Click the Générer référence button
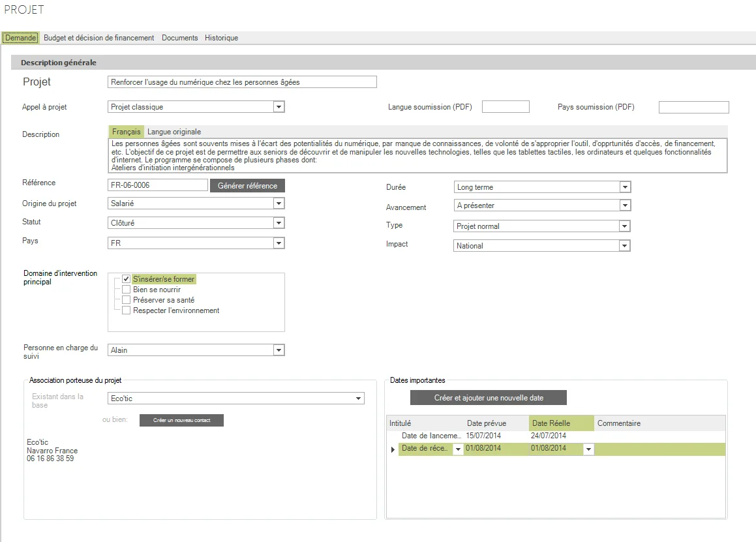Image resolution: width=756 pixels, height=542 pixels. point(247,186)
